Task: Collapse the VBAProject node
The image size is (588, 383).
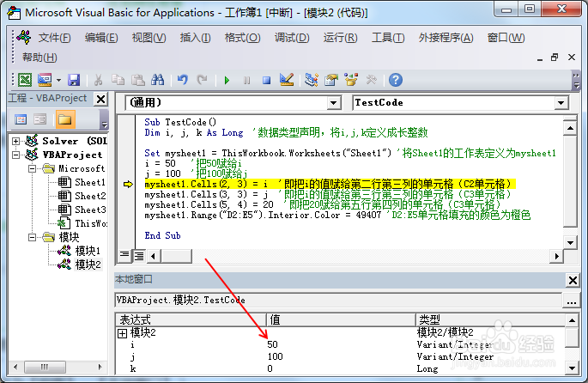Action: (x=15, y=155)
